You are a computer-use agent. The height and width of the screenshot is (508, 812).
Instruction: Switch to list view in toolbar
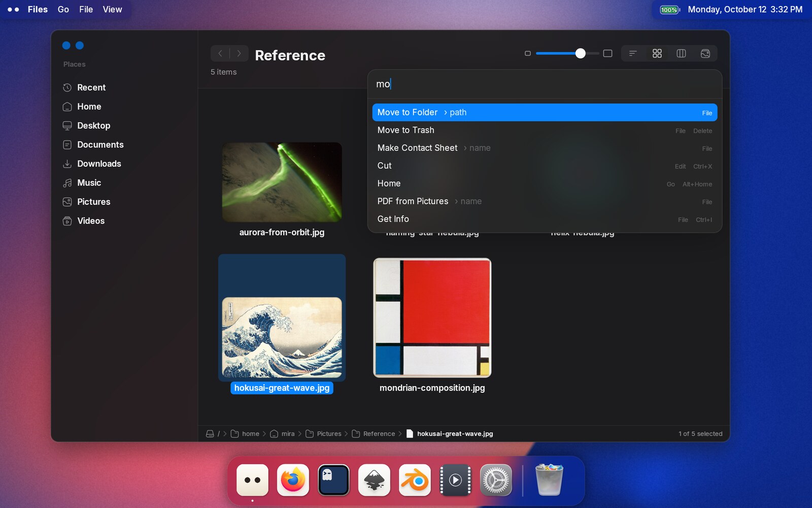[633, 53]
